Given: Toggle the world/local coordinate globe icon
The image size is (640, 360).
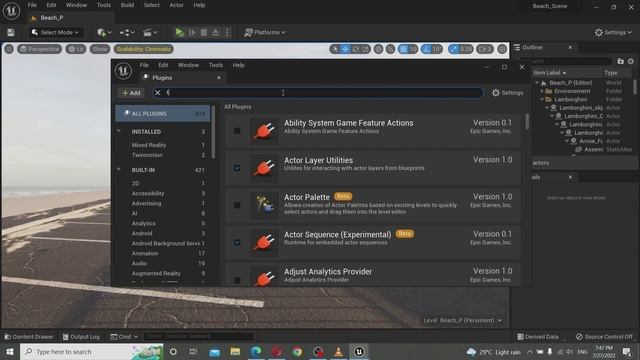Looking at the screenshot, I should [x=378, y=49].
